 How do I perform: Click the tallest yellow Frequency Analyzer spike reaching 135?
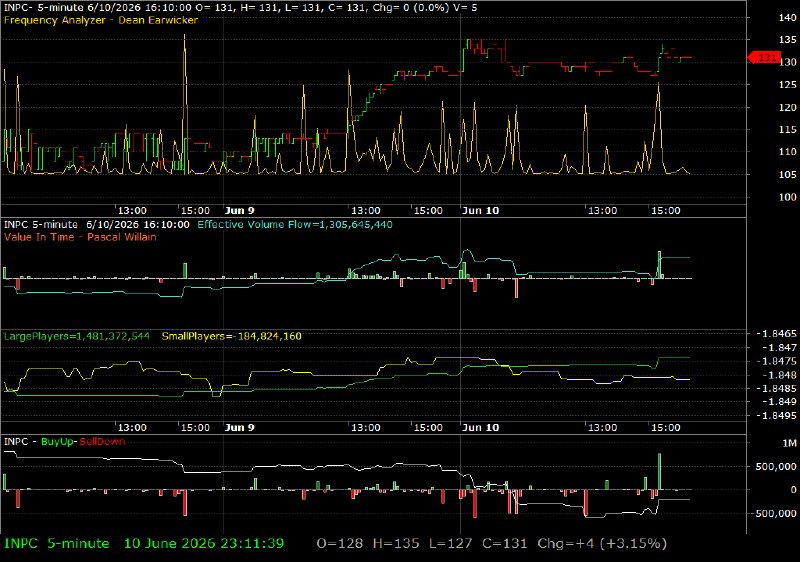[x=185, y=105]
